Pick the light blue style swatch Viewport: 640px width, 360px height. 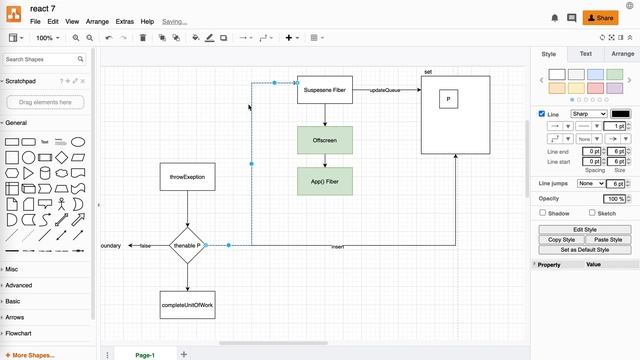[x=595, y=74]
